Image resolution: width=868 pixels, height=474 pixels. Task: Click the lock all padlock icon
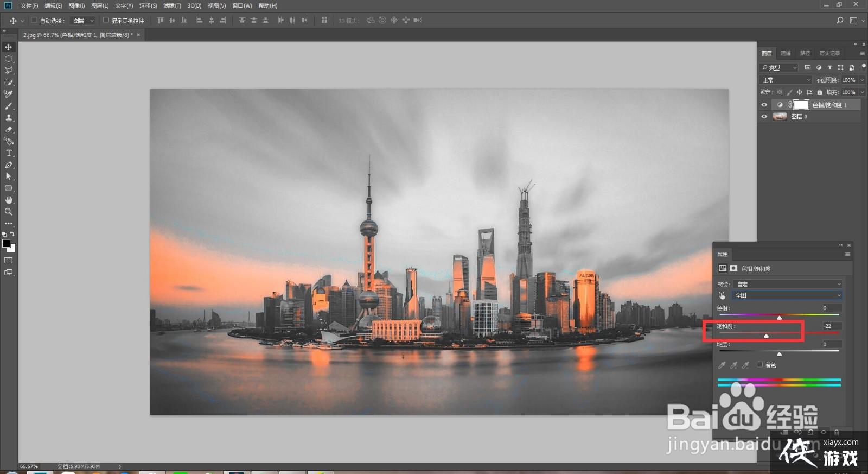click(820, 92)
